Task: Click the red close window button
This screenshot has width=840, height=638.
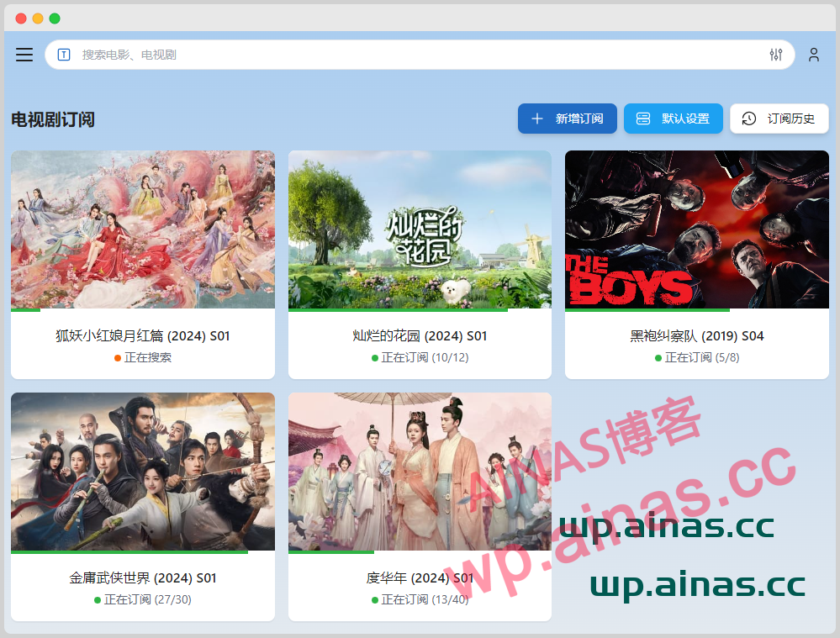Action: (x=21, y=18)
